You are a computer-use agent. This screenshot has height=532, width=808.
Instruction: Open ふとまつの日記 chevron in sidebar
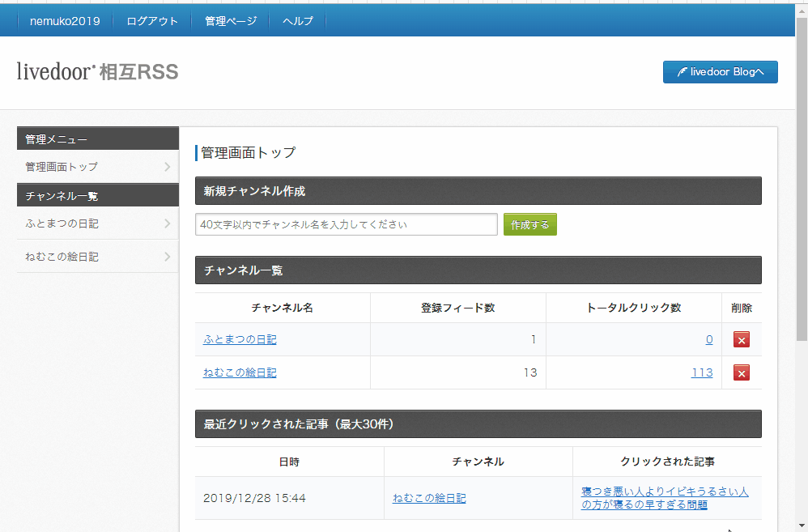(167, 223)
